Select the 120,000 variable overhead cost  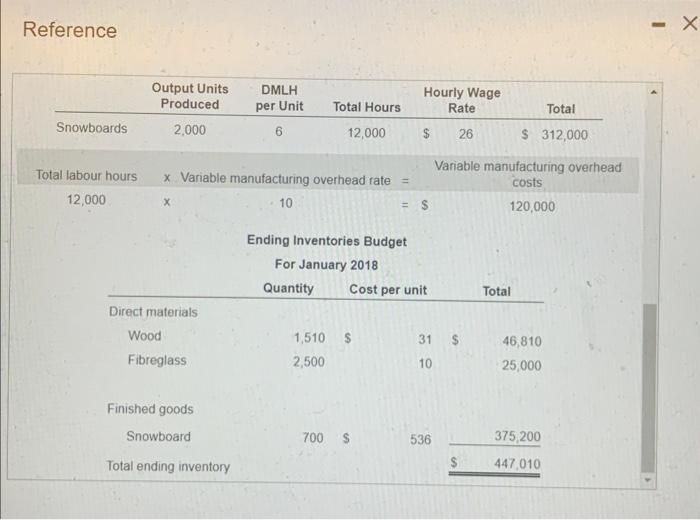(x=532, y=207)
